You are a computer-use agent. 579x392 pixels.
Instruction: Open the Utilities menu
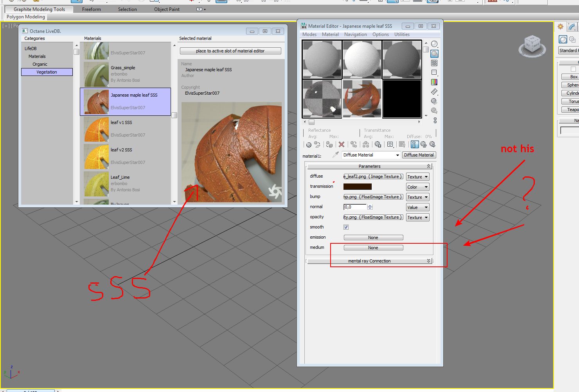(x=402, y=34)
